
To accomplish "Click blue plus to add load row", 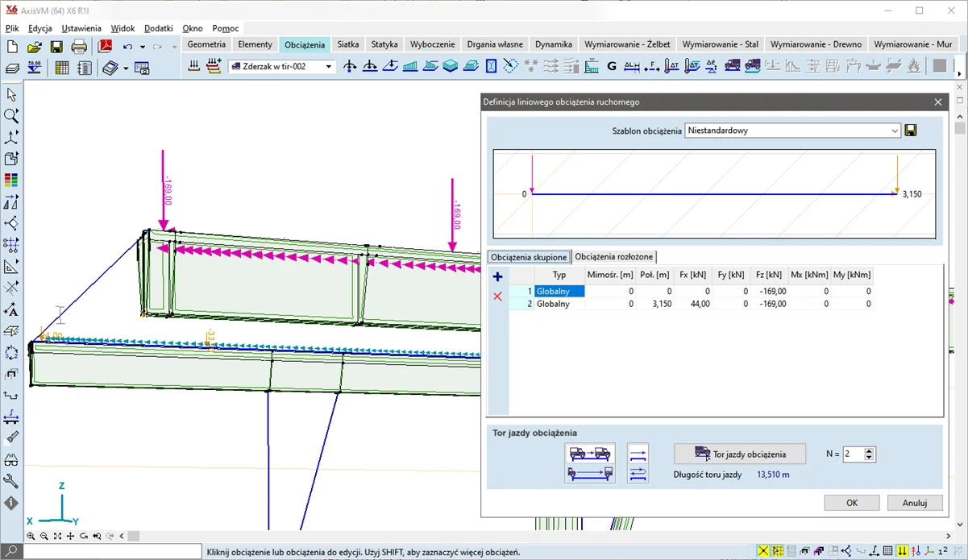I will pyautogui.click(x=497, y=277).
